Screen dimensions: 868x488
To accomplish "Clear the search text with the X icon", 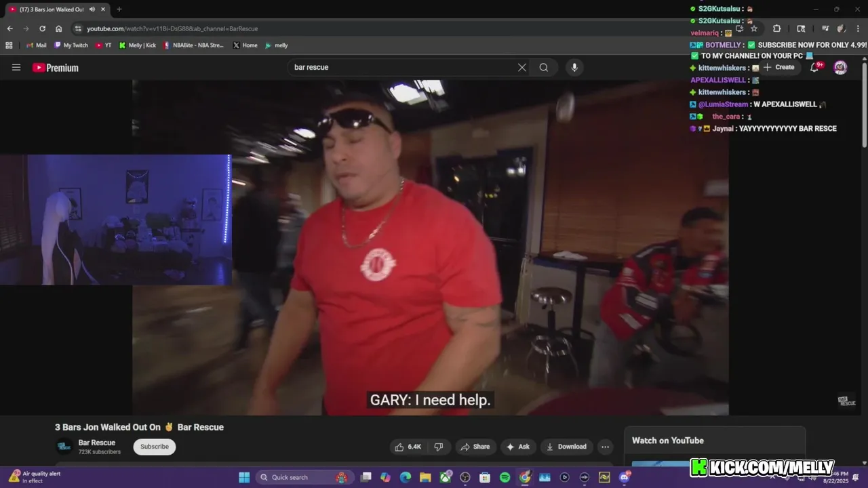I will click(522, 67).
